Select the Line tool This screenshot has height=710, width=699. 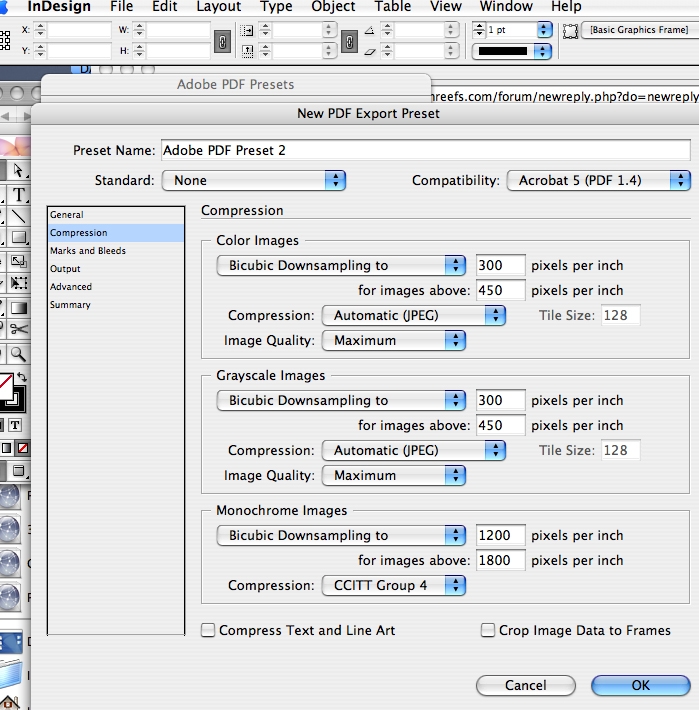click(x=19, y=216)
